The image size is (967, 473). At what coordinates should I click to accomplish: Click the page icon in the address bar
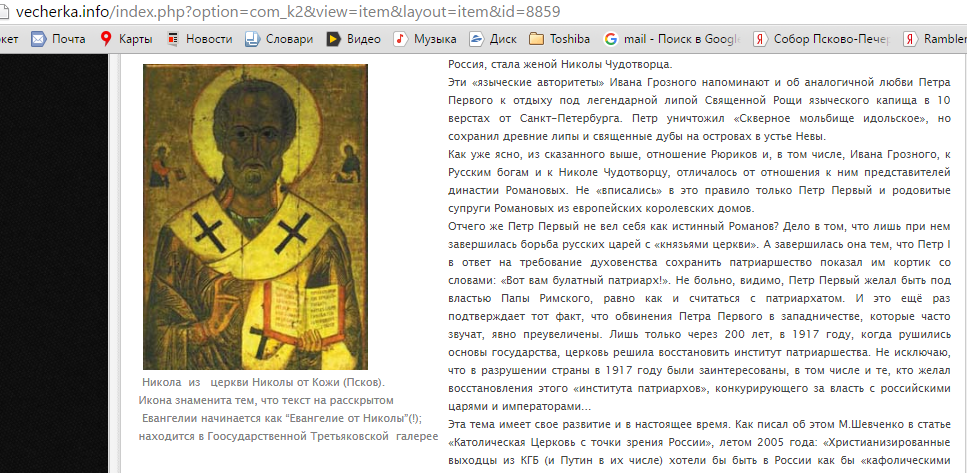5,12
